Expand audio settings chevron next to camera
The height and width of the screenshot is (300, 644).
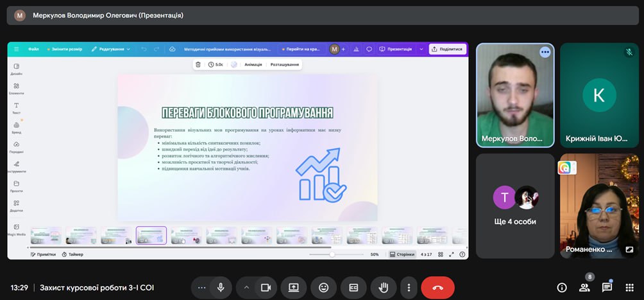click(246, 288)
